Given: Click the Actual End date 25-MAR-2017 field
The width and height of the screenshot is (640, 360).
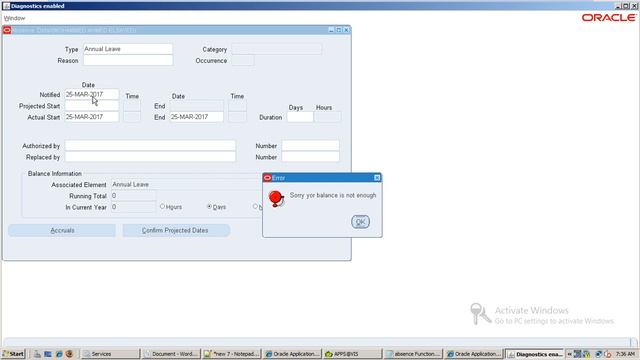Looking at the screenshot, I should click(x=196, y=117).
